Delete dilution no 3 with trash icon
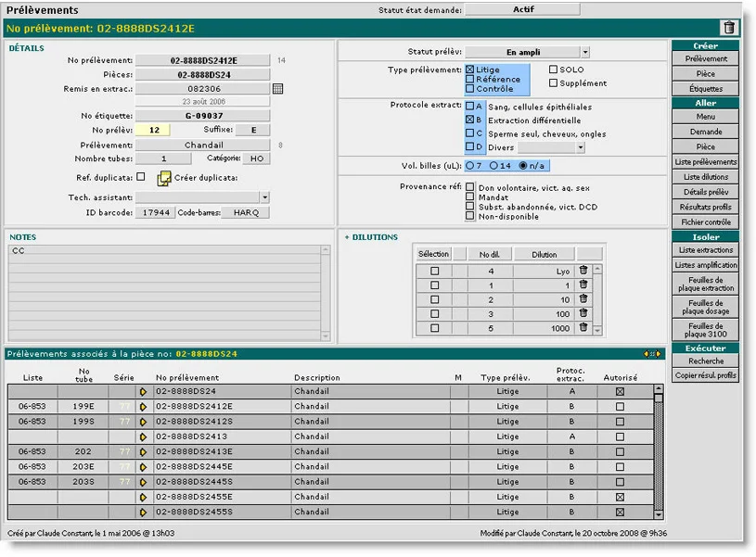This screenshot has height=557, width=756. coord(583,313)
